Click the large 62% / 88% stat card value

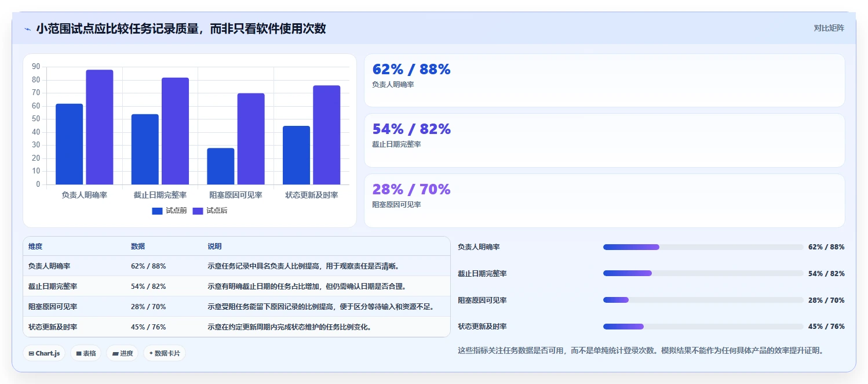coord(411,69)
